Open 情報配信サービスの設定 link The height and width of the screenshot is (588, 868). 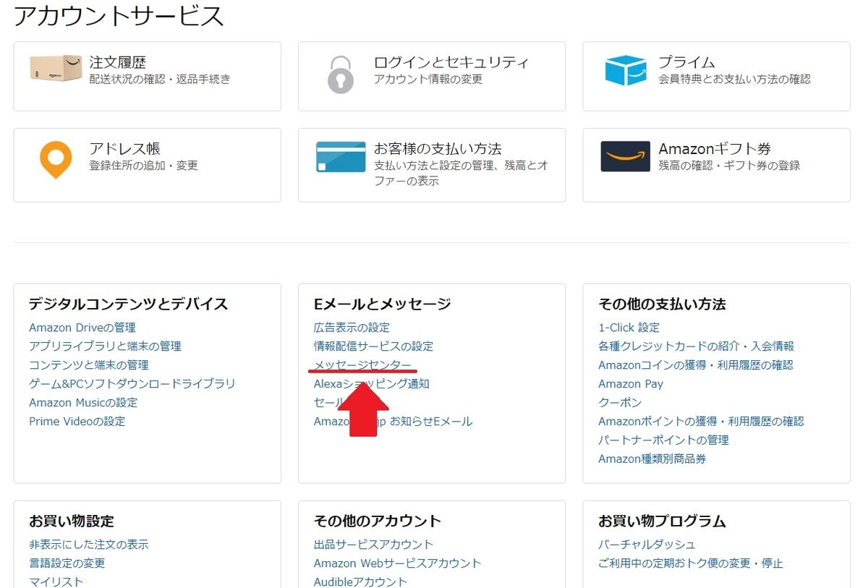click(373, 346)
